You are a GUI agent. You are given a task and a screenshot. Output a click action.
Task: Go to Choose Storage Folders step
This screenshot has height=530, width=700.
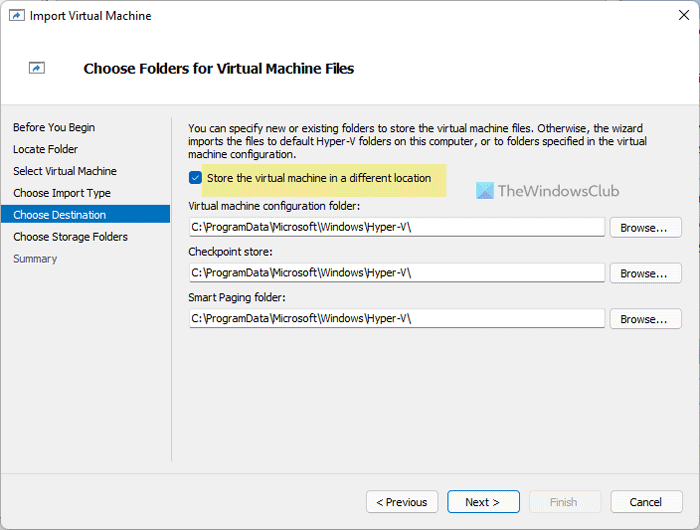point(71,237)
